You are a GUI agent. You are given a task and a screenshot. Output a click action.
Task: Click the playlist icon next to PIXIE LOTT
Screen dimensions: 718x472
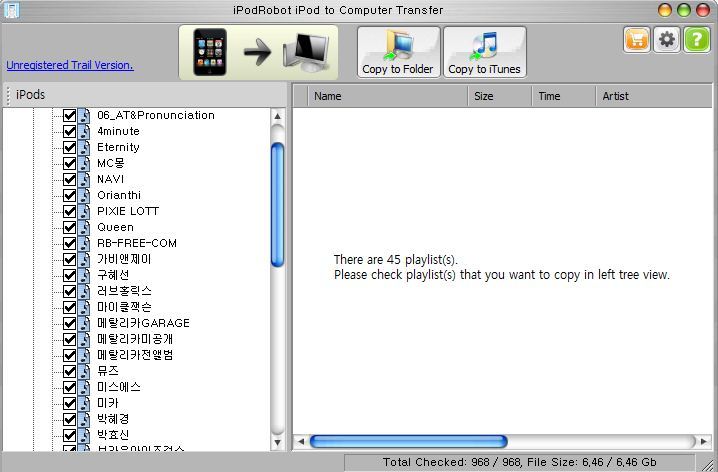pyautogui.click(x=84, y=212)
